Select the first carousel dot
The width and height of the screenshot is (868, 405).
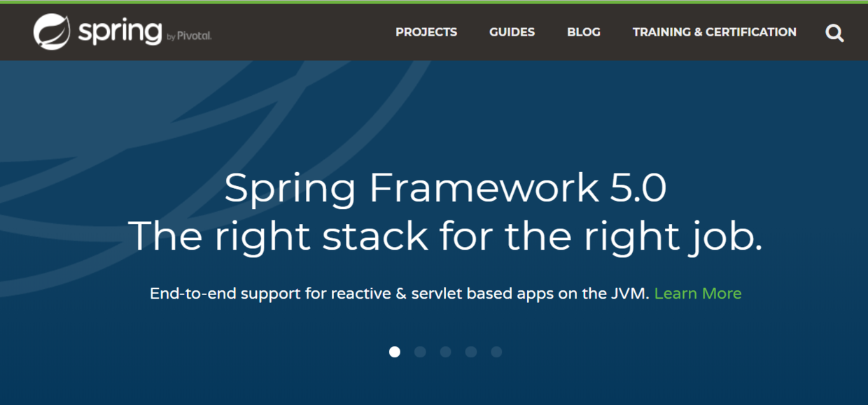395,352
